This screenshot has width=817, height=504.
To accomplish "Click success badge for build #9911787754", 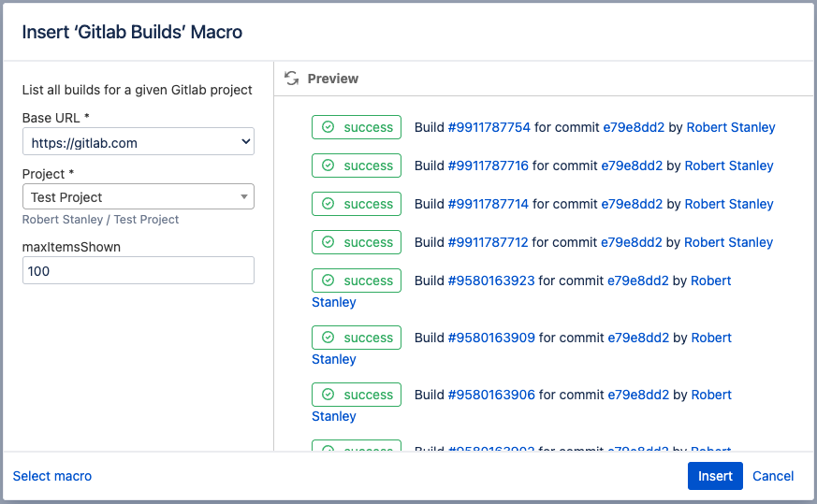I will (x=356, y=127).
